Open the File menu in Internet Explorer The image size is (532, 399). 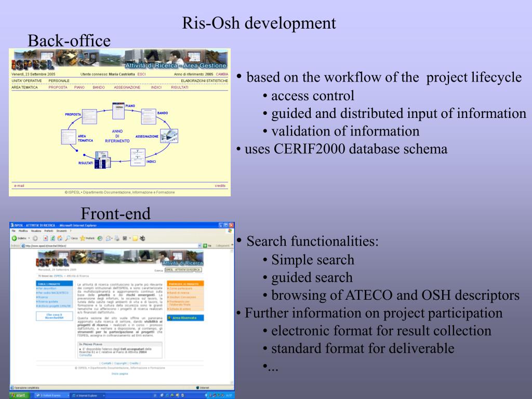(14, 231)
